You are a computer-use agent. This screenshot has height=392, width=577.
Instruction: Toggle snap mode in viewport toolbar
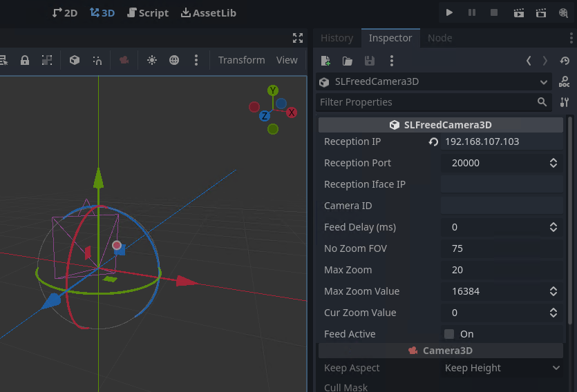pos(97,60)
